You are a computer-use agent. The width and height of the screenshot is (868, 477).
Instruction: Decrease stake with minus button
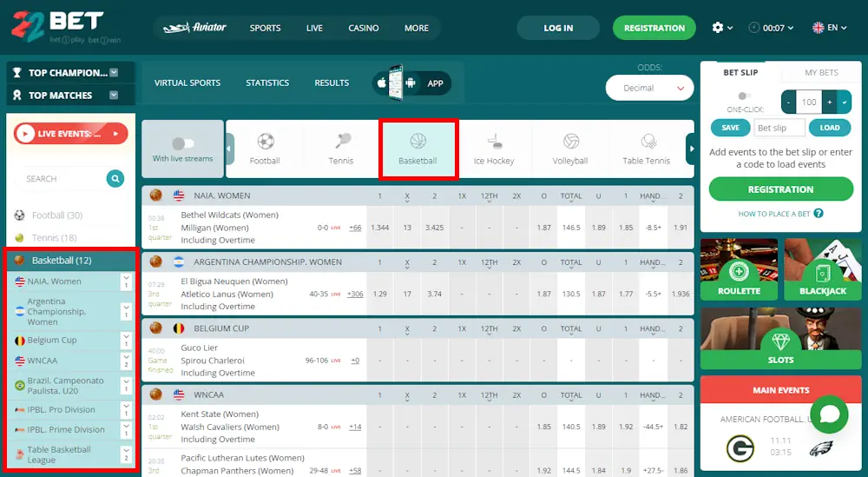[788, 102]
